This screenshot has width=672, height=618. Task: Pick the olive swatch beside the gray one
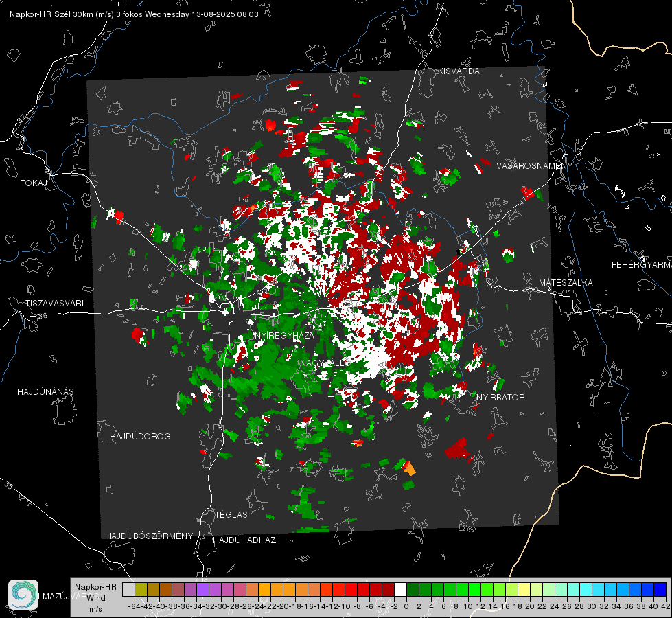(141, 590)
